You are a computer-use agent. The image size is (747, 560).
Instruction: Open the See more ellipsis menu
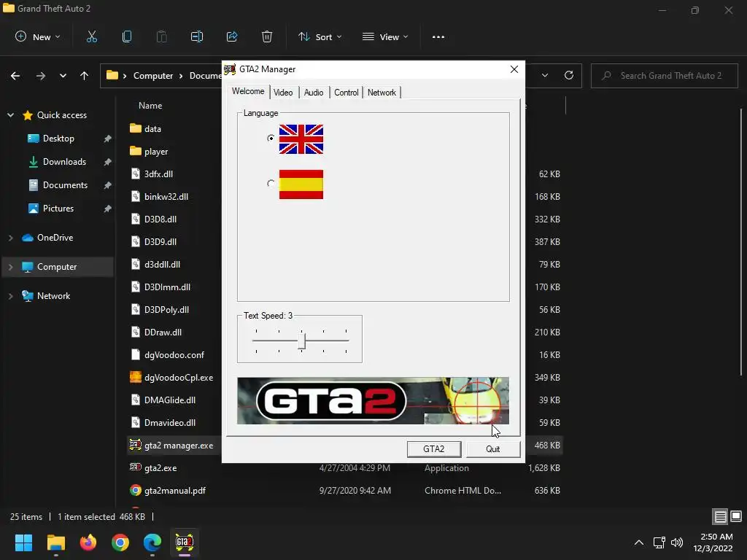pos(438,36)
